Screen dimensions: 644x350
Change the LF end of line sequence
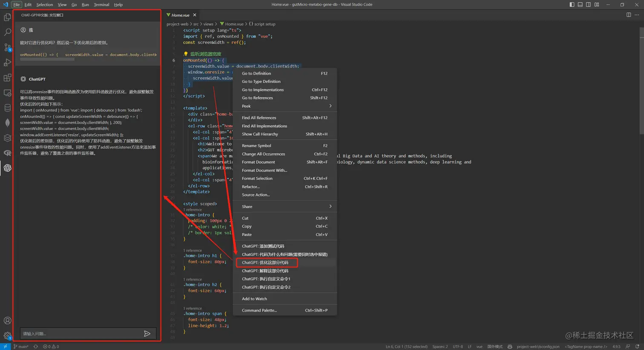(x=470, y=347)
